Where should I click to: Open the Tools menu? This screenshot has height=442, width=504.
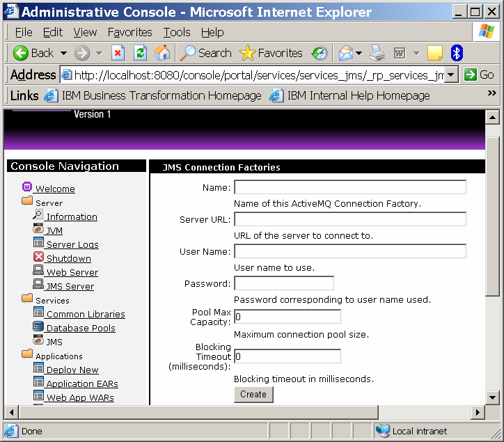pyautogui.click(x=177, y=33)
